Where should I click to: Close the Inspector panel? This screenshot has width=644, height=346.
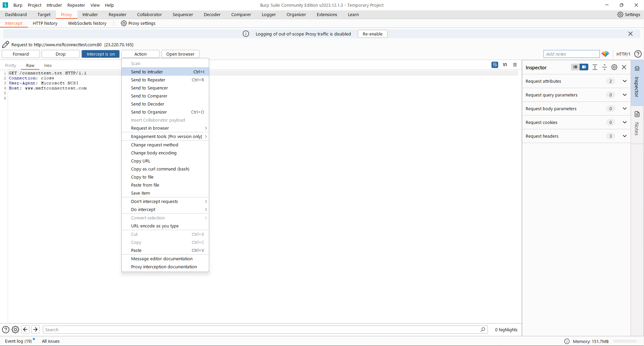[x=624, y=67]
